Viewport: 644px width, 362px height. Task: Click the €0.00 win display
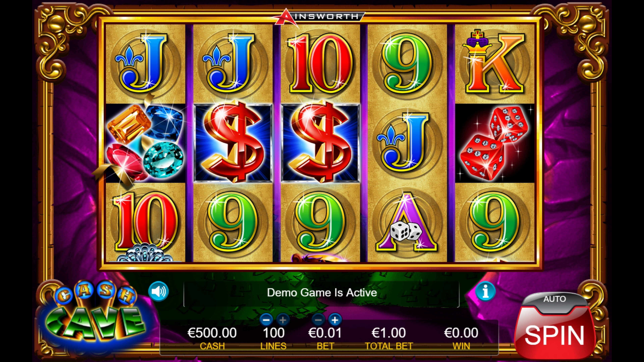(x=461, y=333)
